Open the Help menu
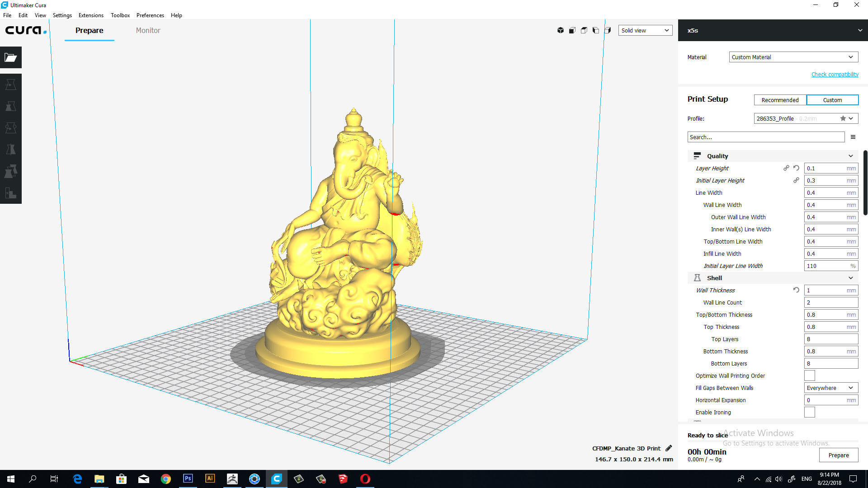Viewport: 868px width, 488px height. 176,15
